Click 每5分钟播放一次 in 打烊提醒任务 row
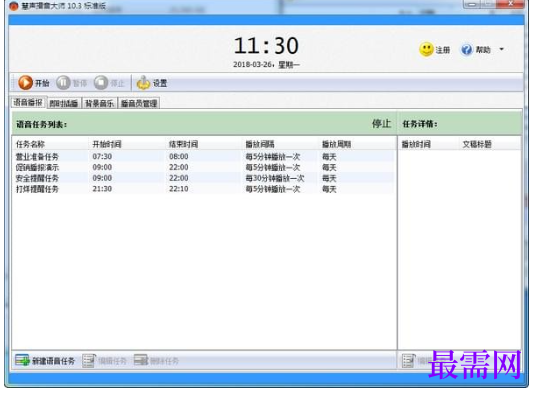This screenshot has width=540, height=396. click(273, 189)
